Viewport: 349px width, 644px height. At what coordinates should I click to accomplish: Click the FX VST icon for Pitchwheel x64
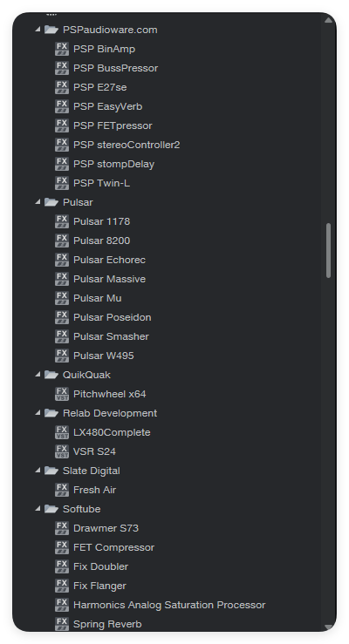62,394
